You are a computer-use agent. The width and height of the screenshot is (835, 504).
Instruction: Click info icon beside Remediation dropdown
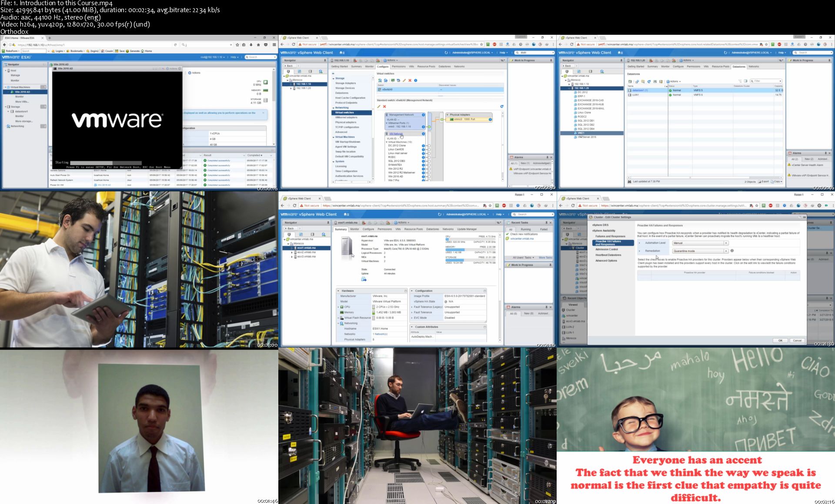(x=732, y=251)
